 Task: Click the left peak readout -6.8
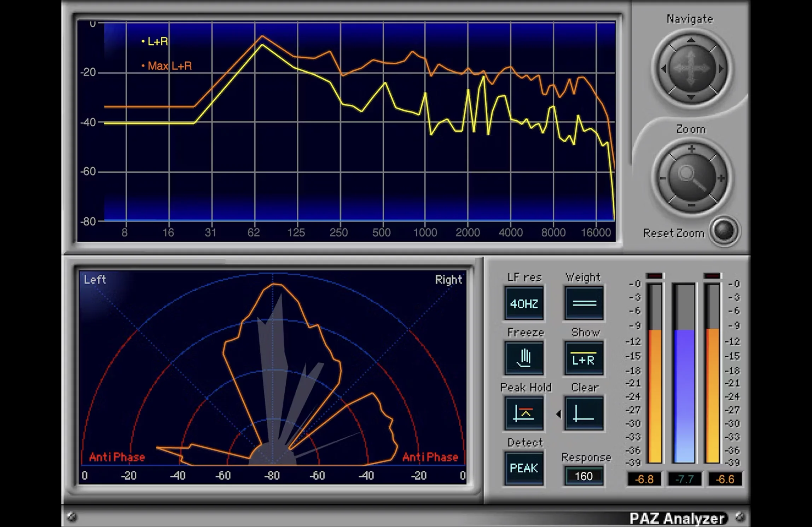(x=644, y=479)
